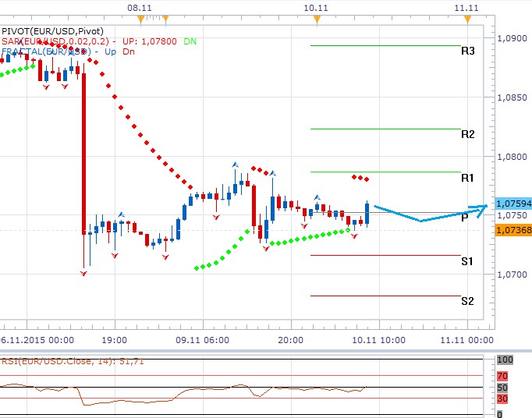The height and width of the screenshot is (418, 532).
Task: Click the orange marker under 10.11 date
Action: [317, 19]
